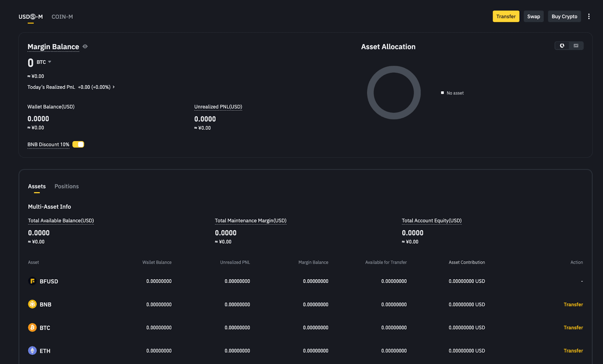Open the three-dot more options menu
The width and height of the screenshot is (603, 364).
(589, 17)
